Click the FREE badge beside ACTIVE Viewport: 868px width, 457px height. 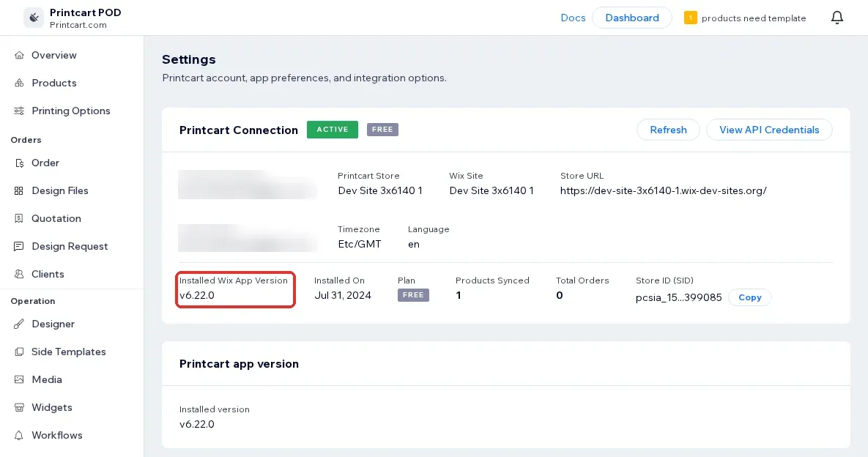pyautogui.click(x=382, y=130)
